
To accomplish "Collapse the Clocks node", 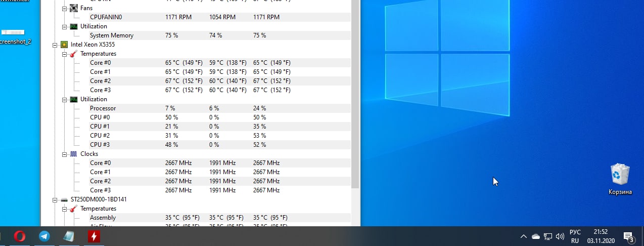I will (65, 154).
